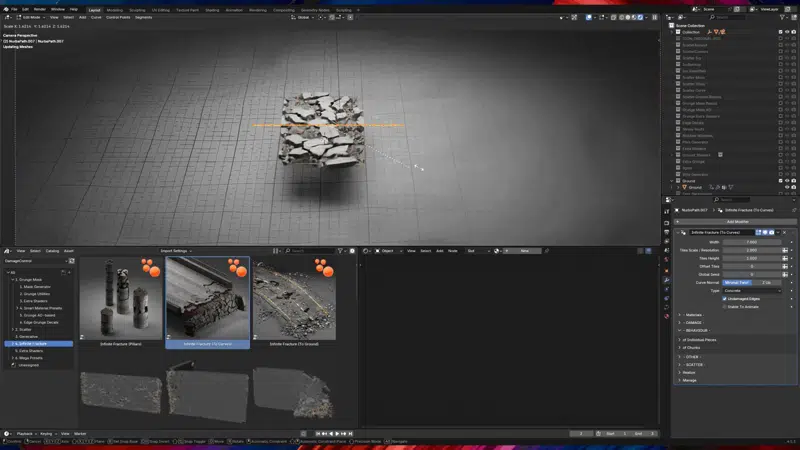Image resolution: width=800 pixels, height=450 pixels.
Task: Adjust the Width value field
Action: click(x=752, y=242)
